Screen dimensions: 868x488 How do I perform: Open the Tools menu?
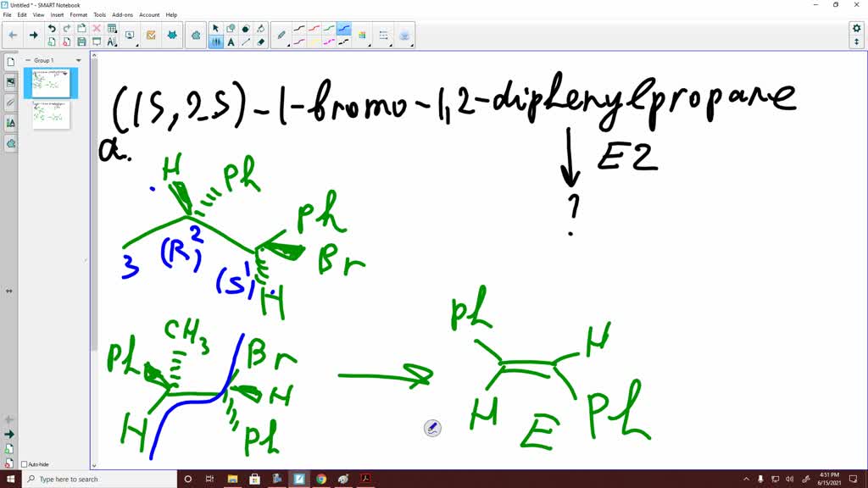99,14
